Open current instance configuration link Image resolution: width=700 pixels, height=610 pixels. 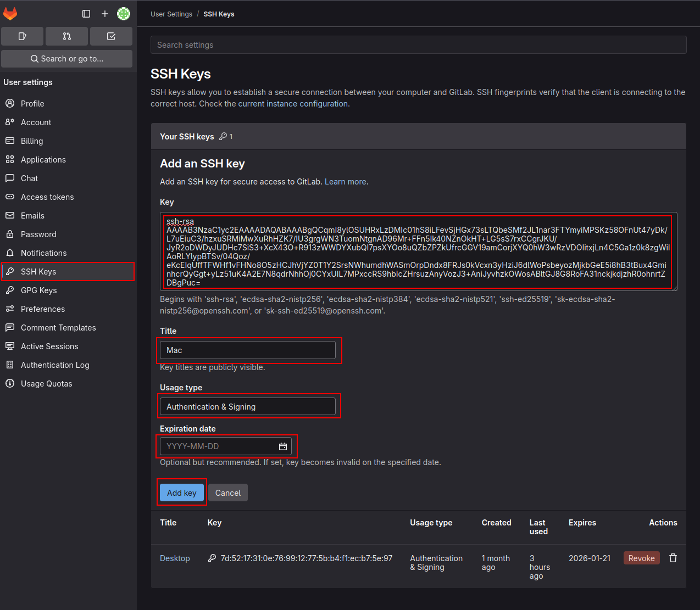pos(293,104)
